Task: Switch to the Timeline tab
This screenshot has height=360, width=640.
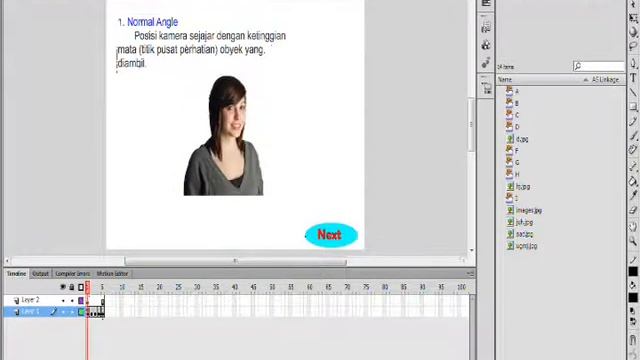Action: 16,274
